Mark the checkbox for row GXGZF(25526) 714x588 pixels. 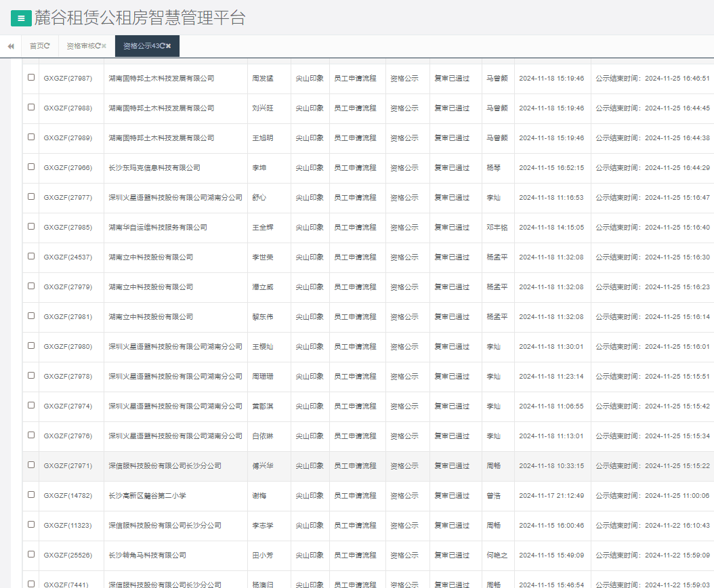pyautogui.click(x=31, y=554)
